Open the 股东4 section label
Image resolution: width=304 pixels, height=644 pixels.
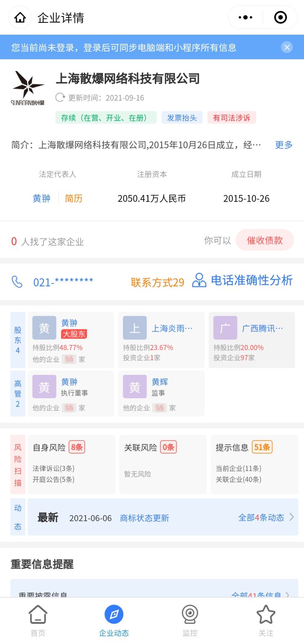coord(18,340)
